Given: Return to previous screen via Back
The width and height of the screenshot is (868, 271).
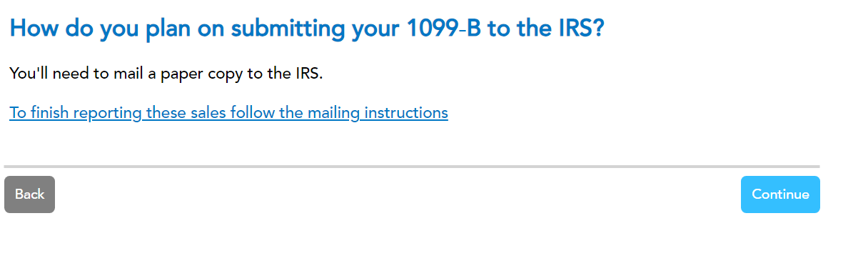Looking at the screenshot, I should coord(29,194).
